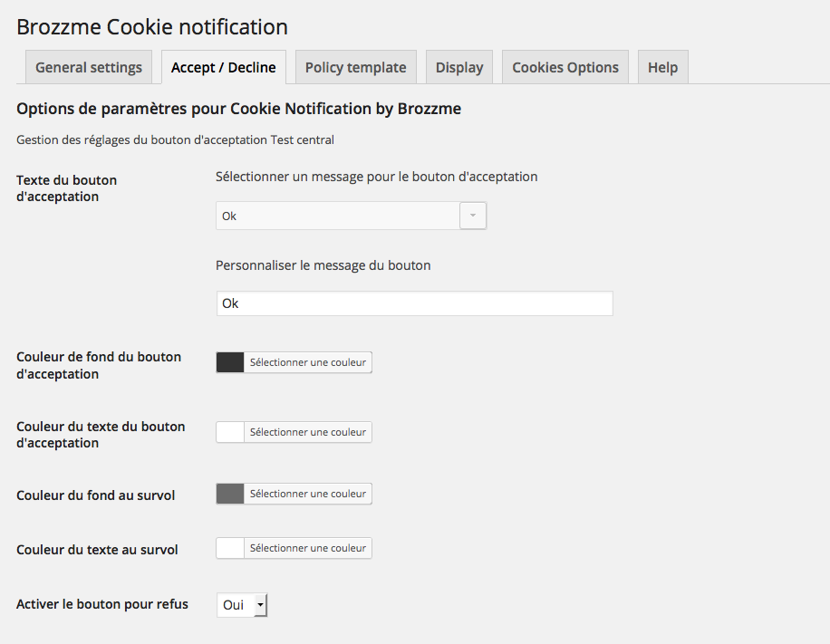
Task: Click the white hover text color swatch
Action: coord(231,548)
